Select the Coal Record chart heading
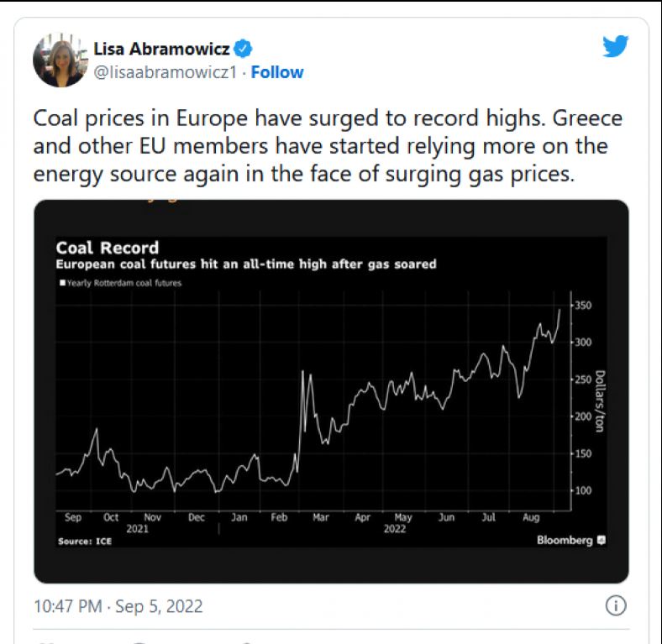 (x=108, y=248)
